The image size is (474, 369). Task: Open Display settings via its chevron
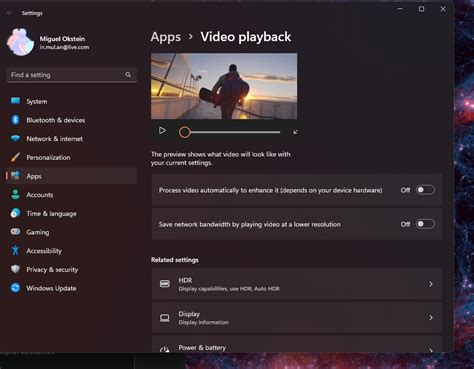click(431, 318)
